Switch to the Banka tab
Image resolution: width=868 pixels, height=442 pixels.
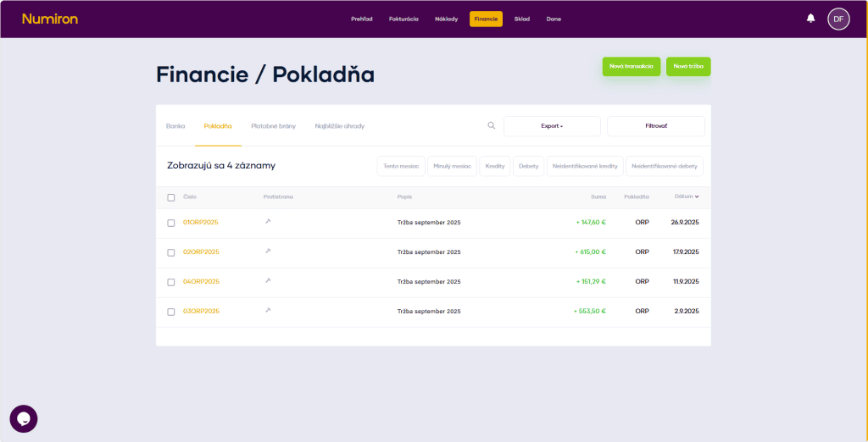click(175, 126)
